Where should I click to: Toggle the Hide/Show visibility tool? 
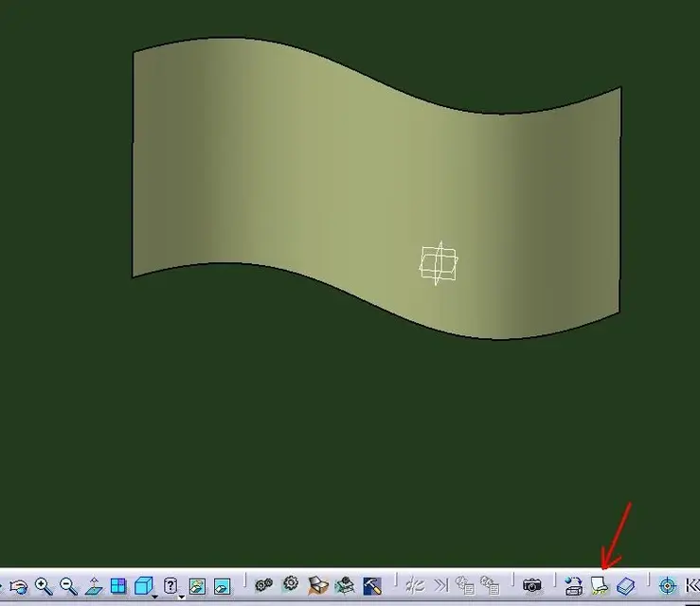click(197, 586)
